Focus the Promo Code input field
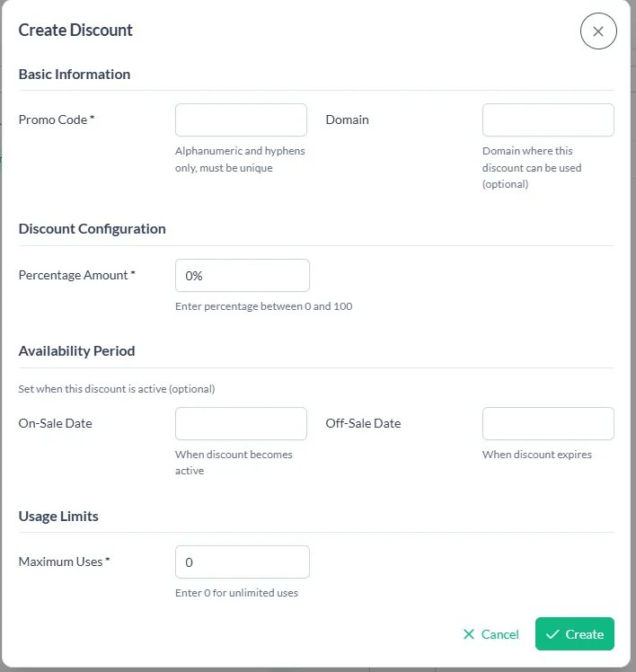 pyautogui.click(x=241, y=120)
